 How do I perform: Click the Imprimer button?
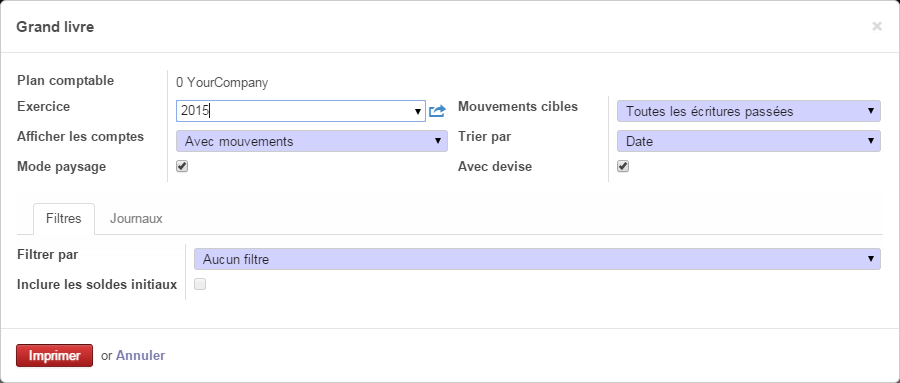[x=55, y=355]
